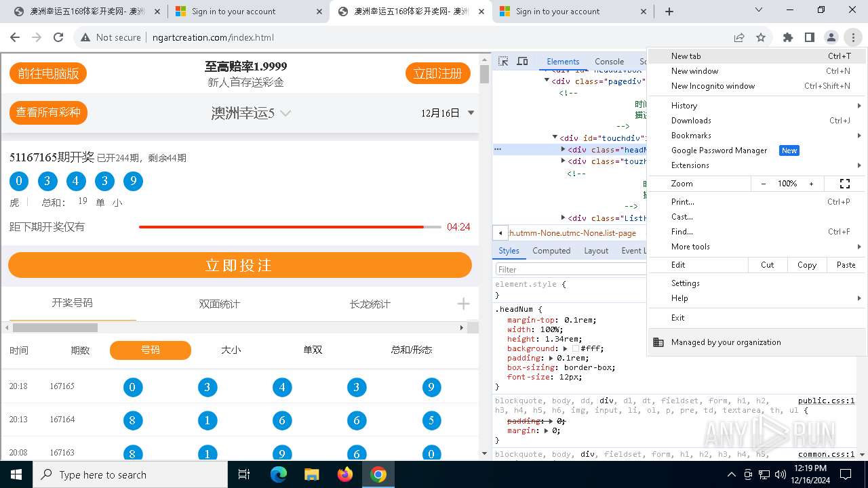Expand the padding property triangle in Styles
Image resolution: width=868 pixels, height=488 pixels.
(x=551, y=358)
